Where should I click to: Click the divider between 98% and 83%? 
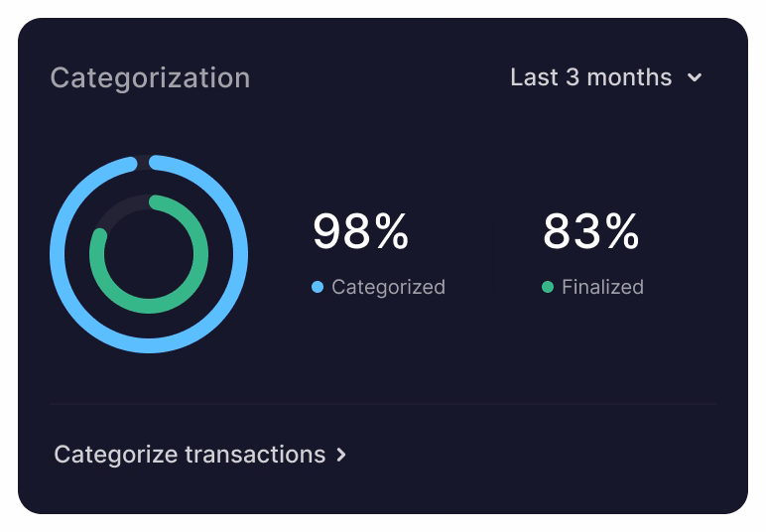[x=493, y=255]
